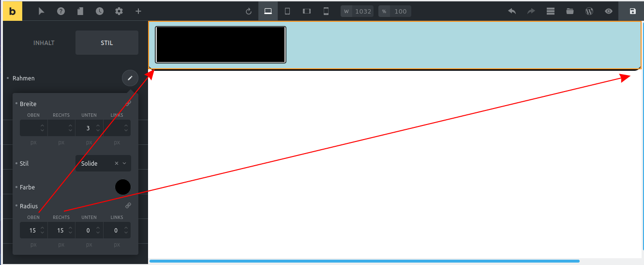Screen dimensions: 644x265
Task: Click the Breite OBEN stepper arrows
Action: (x=43, y=128)
